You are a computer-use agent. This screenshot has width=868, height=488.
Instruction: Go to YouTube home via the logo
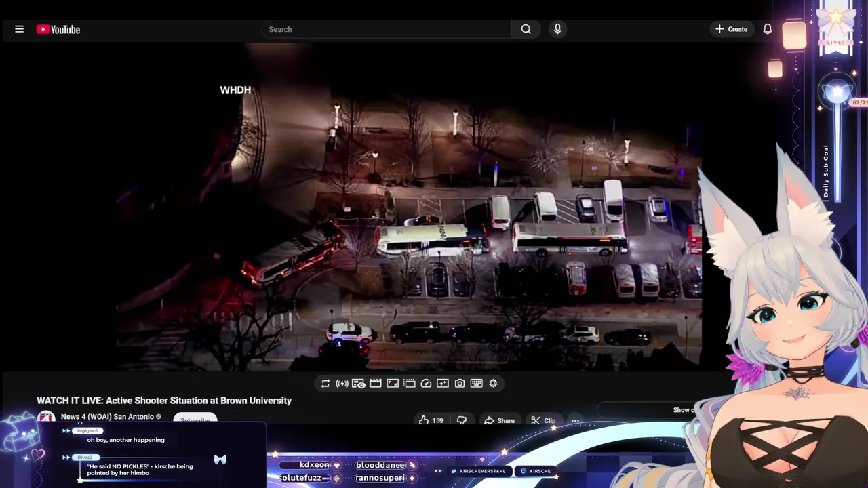coord(58,29)
